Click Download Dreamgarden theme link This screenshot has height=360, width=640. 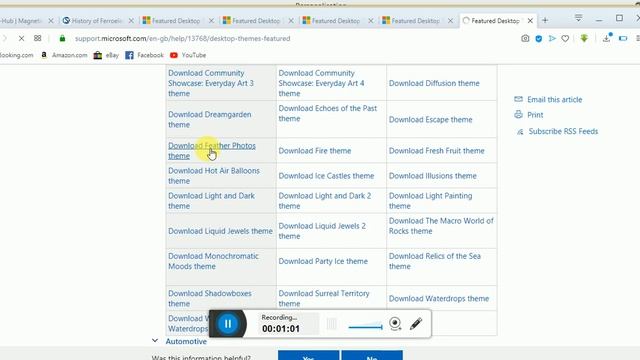click(x=209, y=120)
